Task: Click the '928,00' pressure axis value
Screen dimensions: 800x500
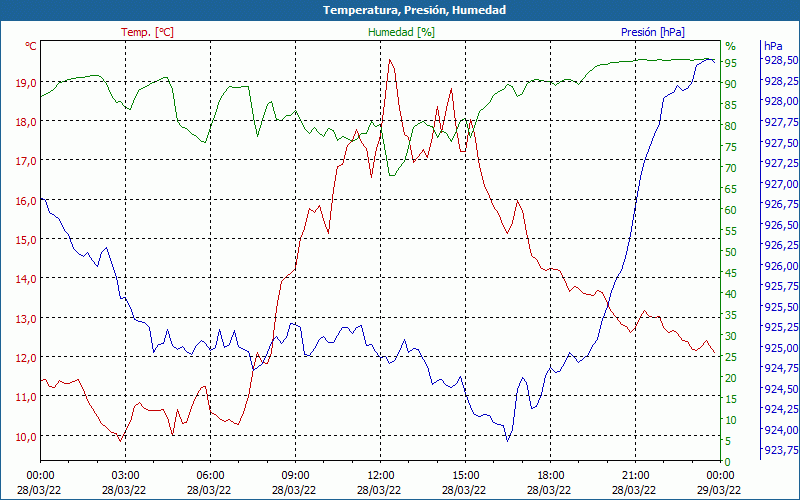Action: [x=781, y=101]
